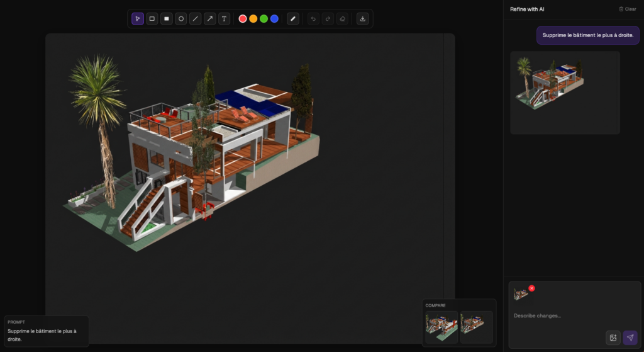Select the circle drawing tool

pos(181,19)
